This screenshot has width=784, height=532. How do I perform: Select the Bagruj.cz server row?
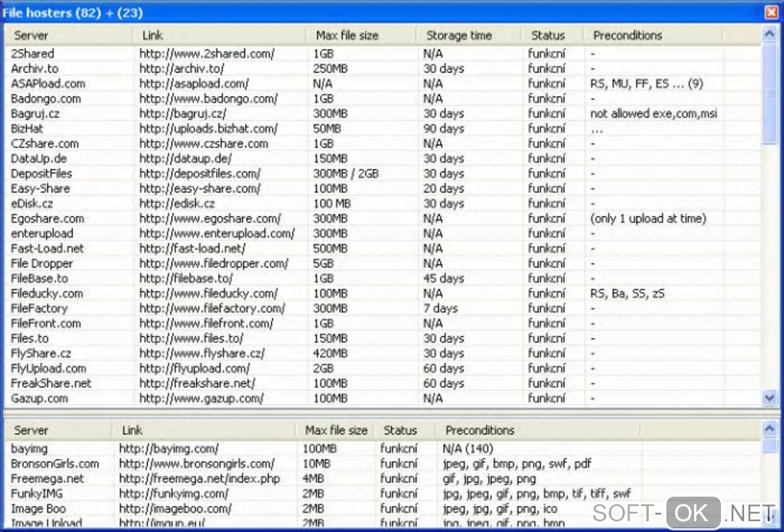[x=384, y=114]
